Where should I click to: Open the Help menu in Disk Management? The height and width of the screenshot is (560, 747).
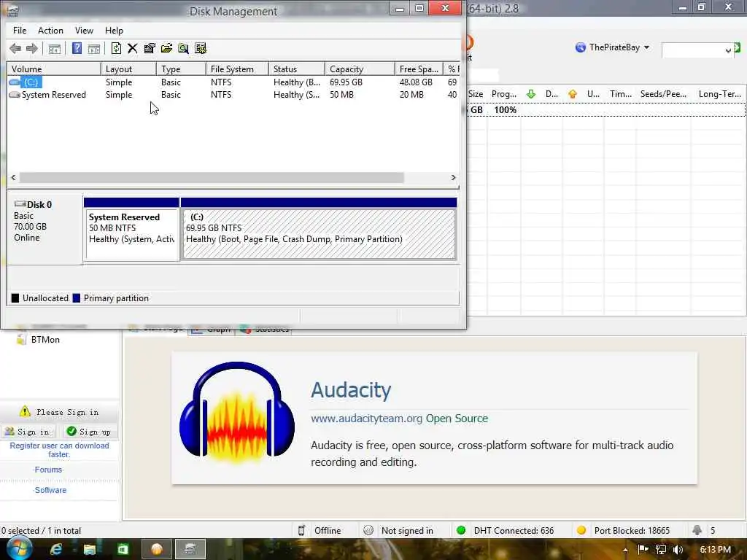coord(114,31)
